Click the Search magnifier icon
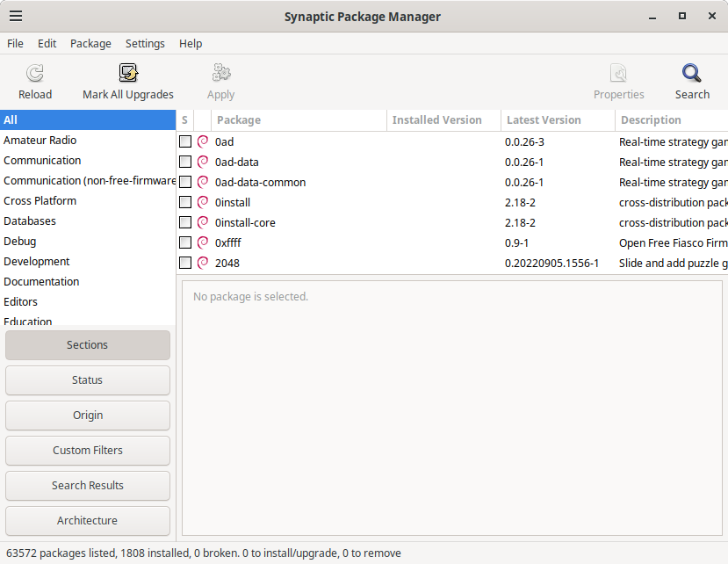Image resolution: width=728 pixels, height=564 pixels. point(692,73)
